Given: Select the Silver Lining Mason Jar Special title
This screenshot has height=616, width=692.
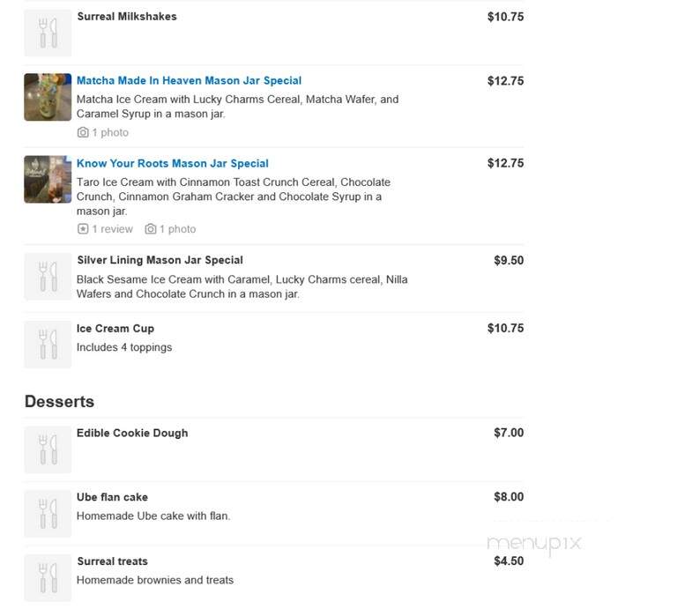Looking at the screenshot, I should 160,260.
